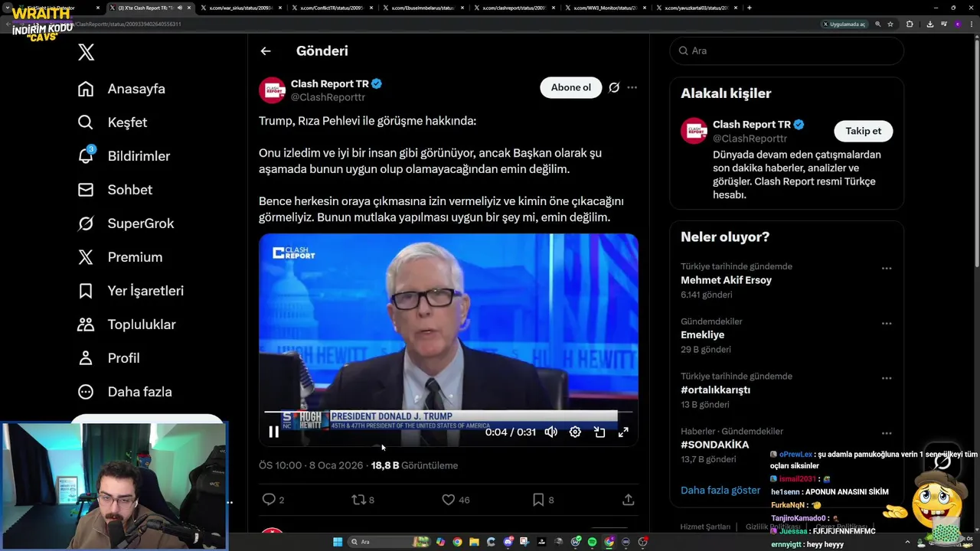
Task: Click Uygulamada aç button in address bar
Action: click(844, 24)
